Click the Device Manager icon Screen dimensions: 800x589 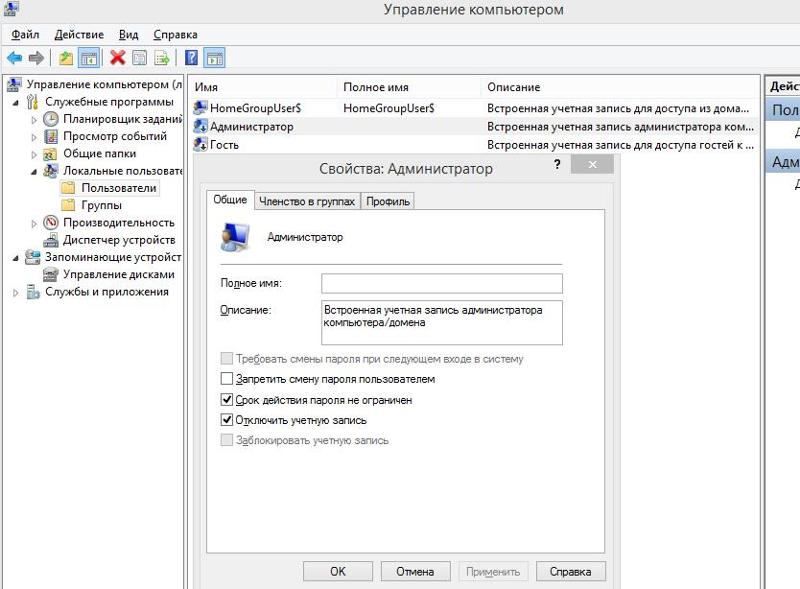coord(51,240)
